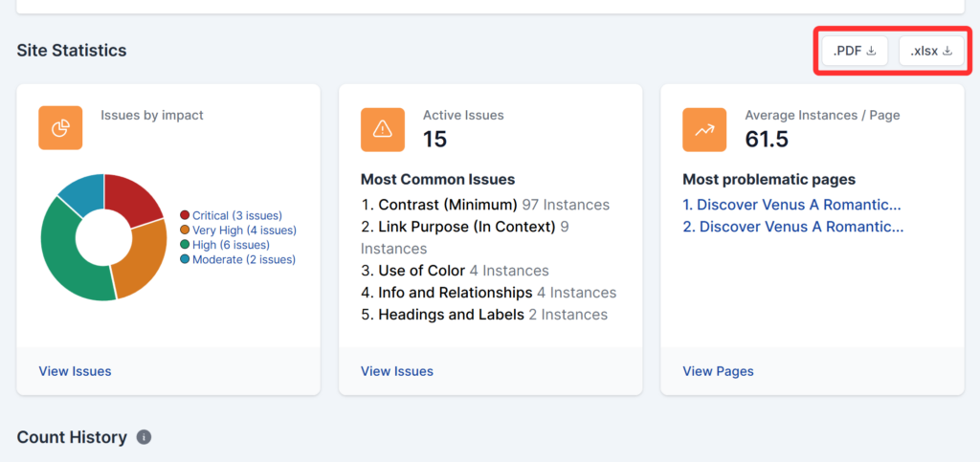Viewport: 980px width, 462px height.
Task: Select the Contrast (Minimum) issue entry
Action: point(448,205)
